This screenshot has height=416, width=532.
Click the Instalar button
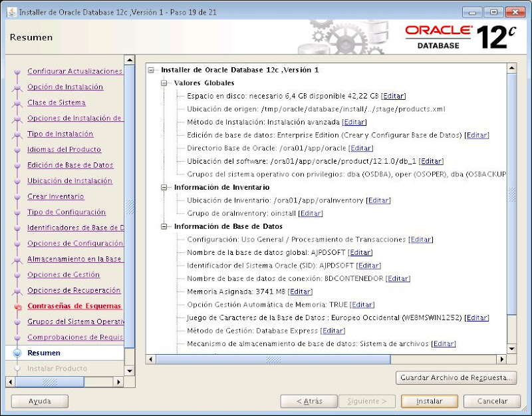(429, 401)
